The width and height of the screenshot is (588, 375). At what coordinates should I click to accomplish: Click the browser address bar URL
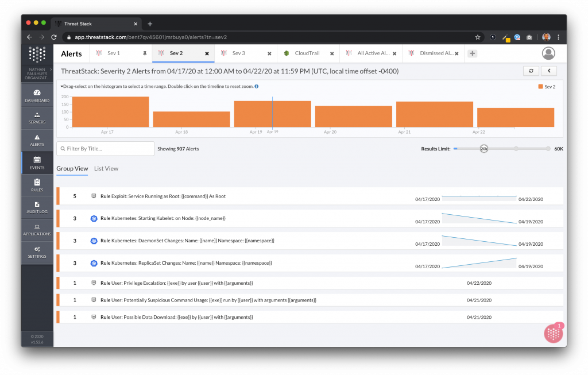[x=151, y=37]
